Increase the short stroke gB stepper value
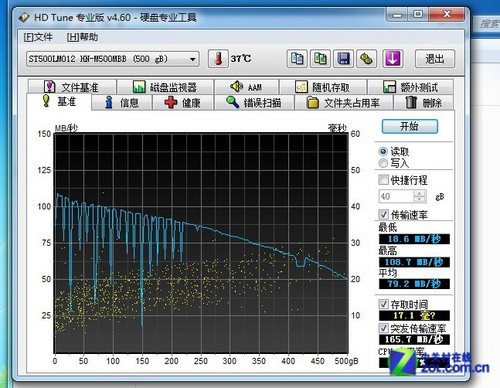Image resolution: width=500 pixels, height=388 pixels. pos(419,193)
